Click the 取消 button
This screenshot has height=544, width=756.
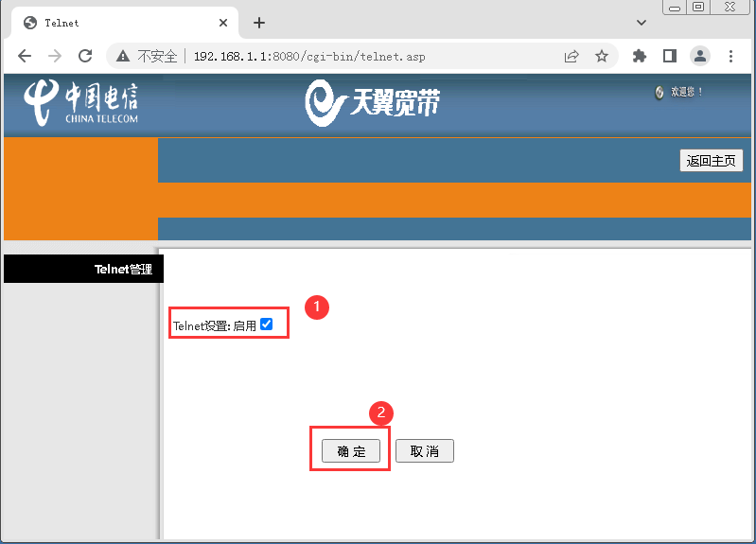click(425, 451)
